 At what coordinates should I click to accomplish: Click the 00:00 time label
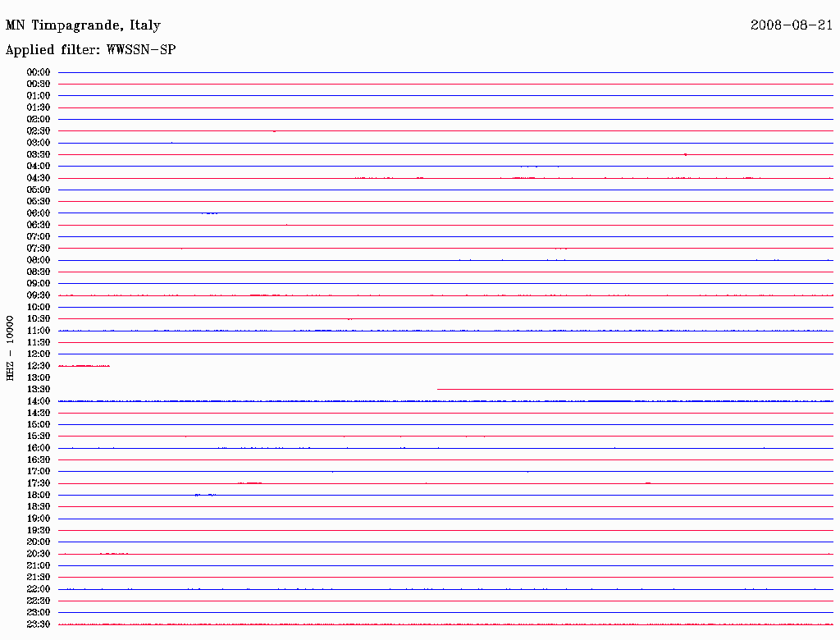[x=39, y=72]
